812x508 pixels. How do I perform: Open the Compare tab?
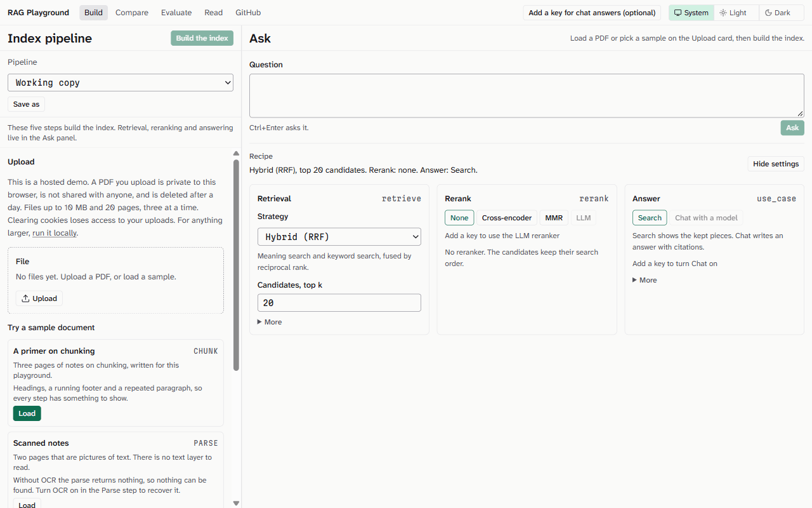tap(132, 13)
